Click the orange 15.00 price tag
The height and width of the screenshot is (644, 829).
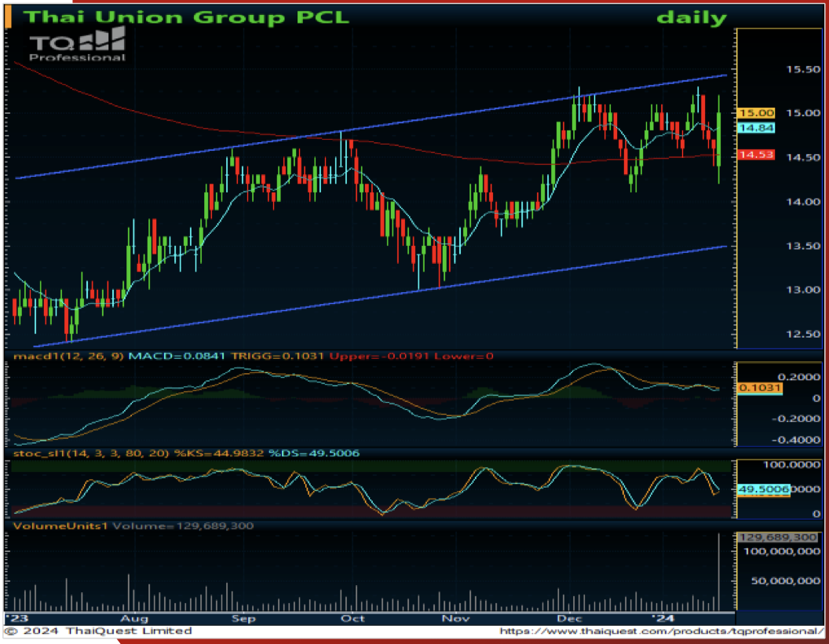[756, 112]
